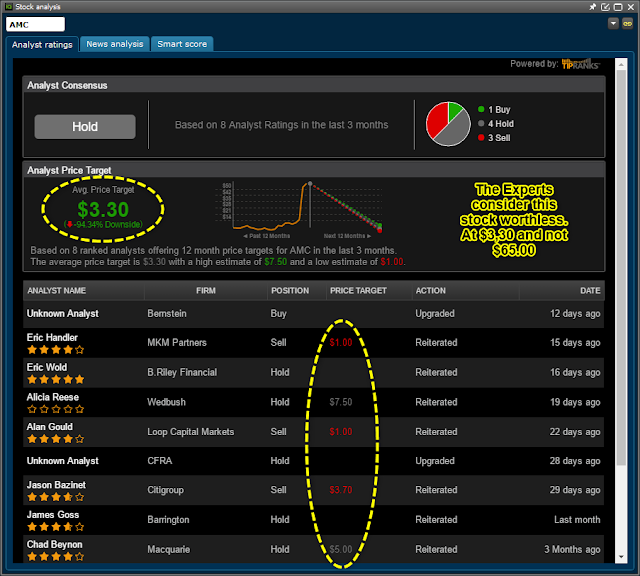Click the analyst consensus pie chart
The image size is (640, 576).
[x=448, y=124]
